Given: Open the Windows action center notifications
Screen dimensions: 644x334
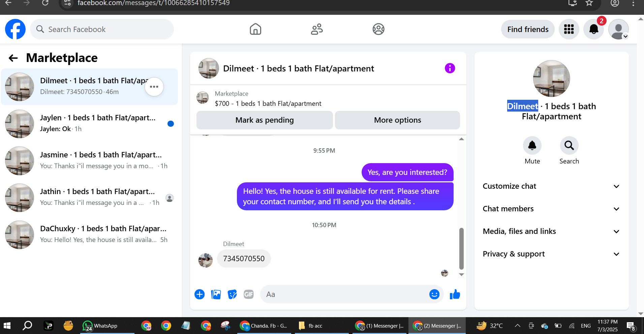Looking at the screenshot, I should pos(631,326).
